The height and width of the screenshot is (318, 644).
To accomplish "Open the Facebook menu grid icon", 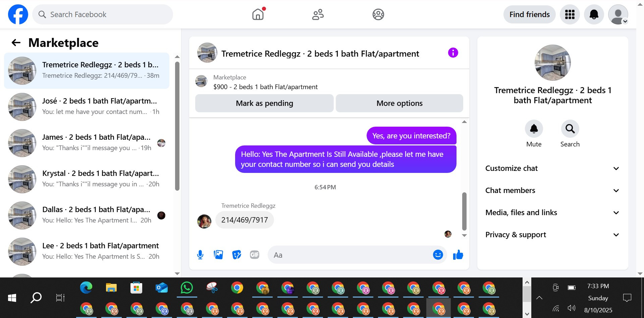I will (570, 14).
